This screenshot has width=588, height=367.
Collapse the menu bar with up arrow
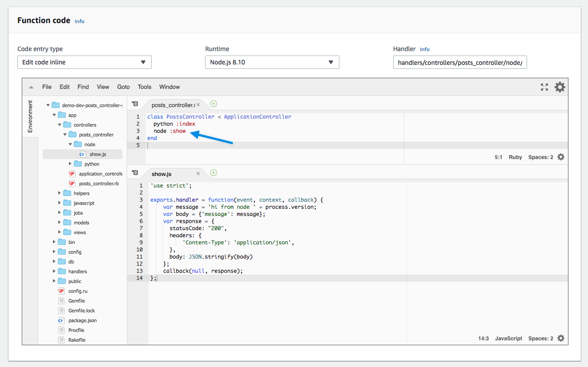click(31, 87)
